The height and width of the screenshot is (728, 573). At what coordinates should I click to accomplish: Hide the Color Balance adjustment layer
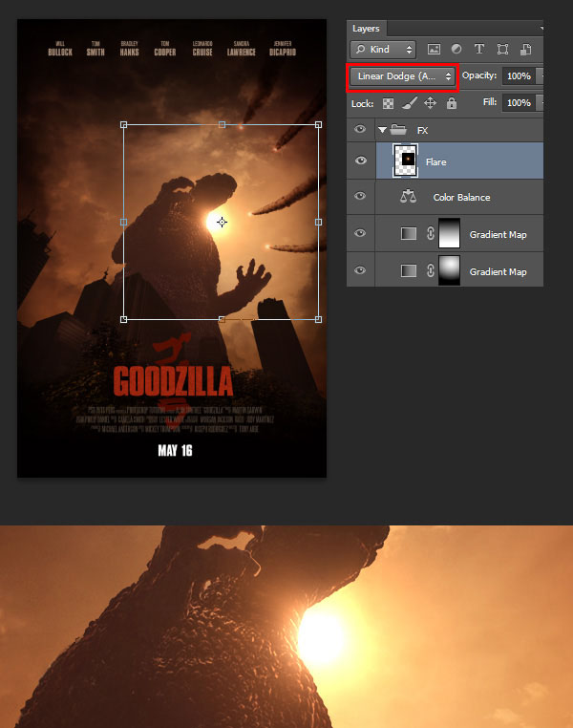pyautogui.click(x=360, y=196)
